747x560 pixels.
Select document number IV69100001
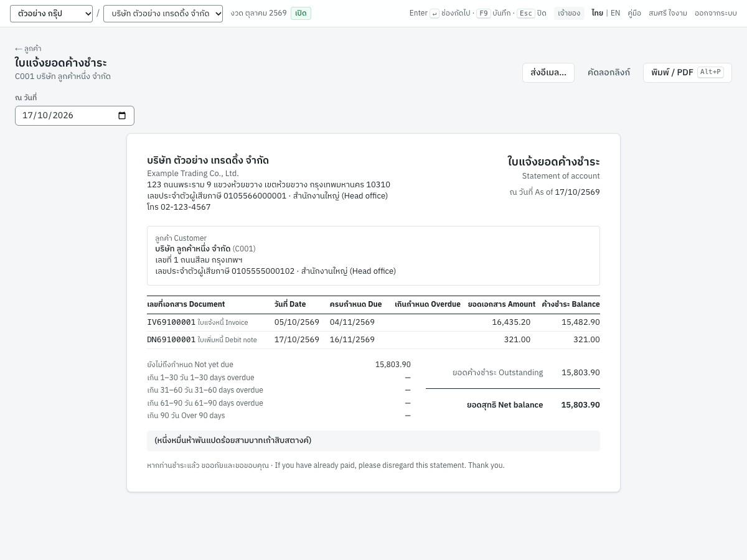pos(171,322)
